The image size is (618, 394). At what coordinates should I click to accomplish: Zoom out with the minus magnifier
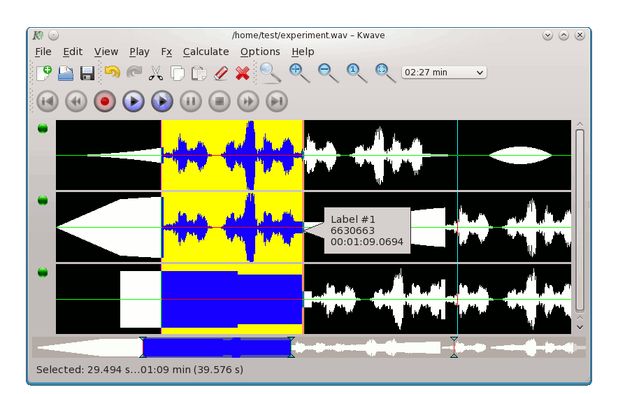pyautogui.click(x=328, y=73)
